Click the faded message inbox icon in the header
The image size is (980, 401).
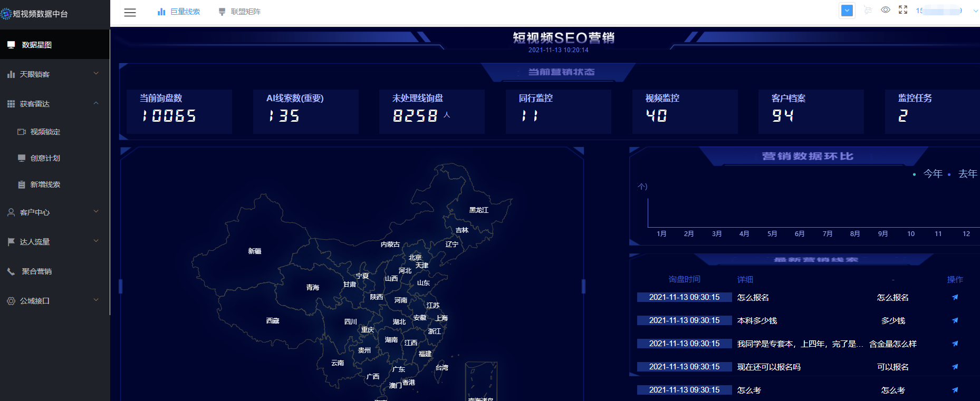(x=868, y=10)
